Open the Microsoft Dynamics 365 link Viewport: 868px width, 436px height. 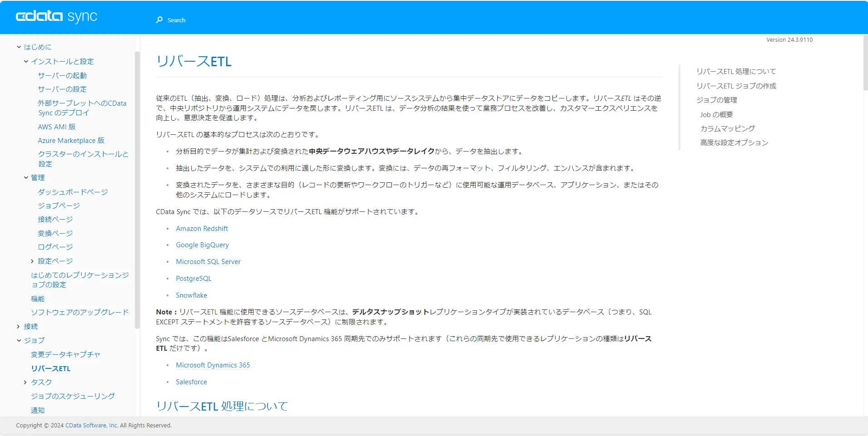[213, 365]
